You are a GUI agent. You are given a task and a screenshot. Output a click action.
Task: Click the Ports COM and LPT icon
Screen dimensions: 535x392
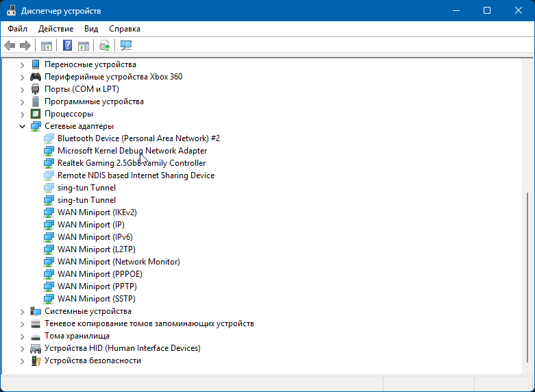36,89
